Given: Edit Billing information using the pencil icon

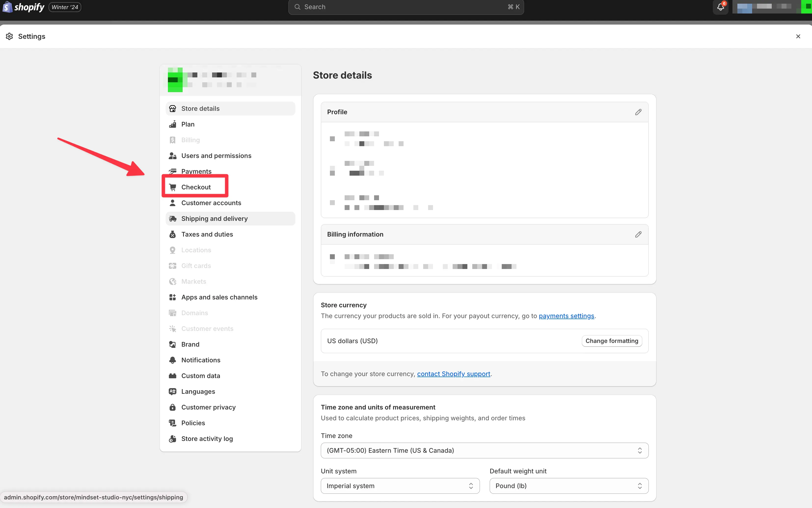Looking at the screenshot, I should (x=638, y=234).
